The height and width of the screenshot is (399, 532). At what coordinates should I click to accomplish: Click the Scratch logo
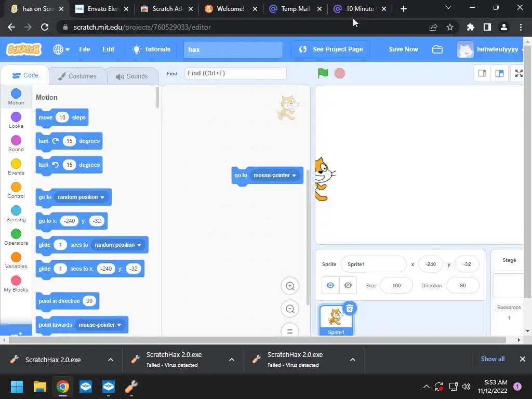(x=24, y=49)
